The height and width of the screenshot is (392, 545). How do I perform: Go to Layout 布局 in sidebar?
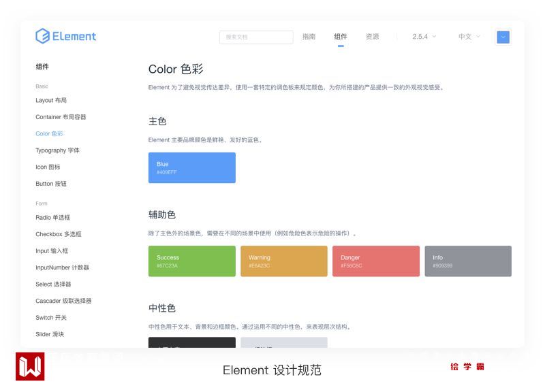pyautogui.click(x=51, y=100)
